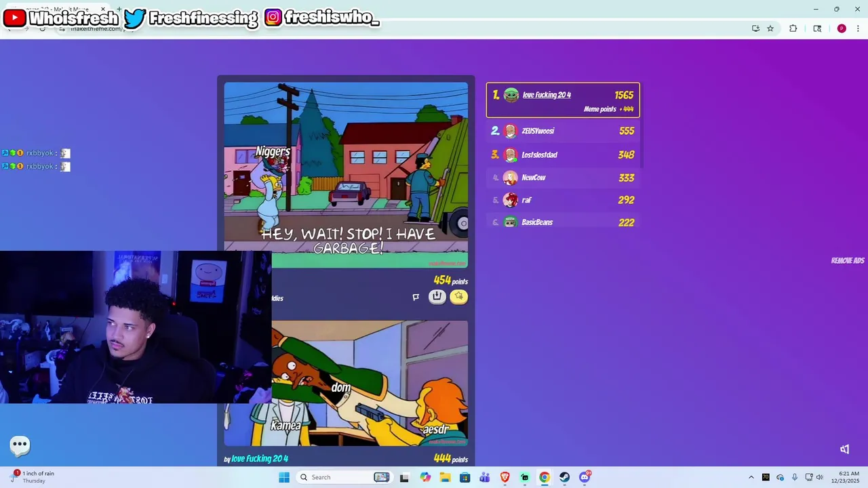
Task: Open volume control in the system tray
Action: click(x=819, y=477)
